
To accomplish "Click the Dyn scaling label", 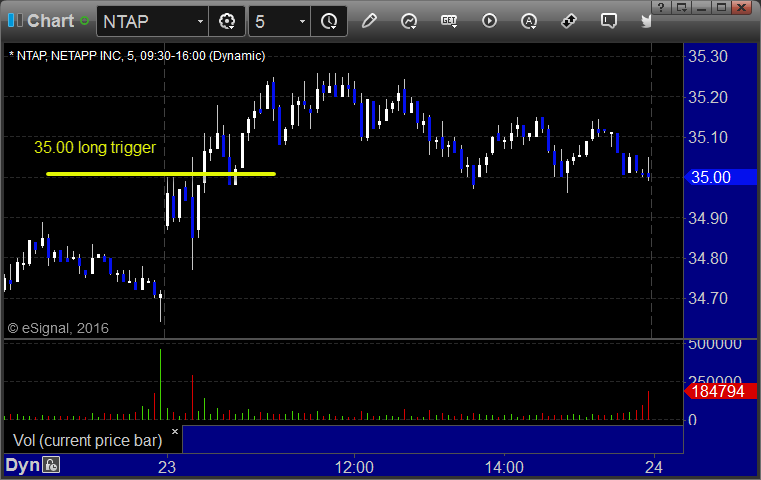I will (x=22, y=465).
